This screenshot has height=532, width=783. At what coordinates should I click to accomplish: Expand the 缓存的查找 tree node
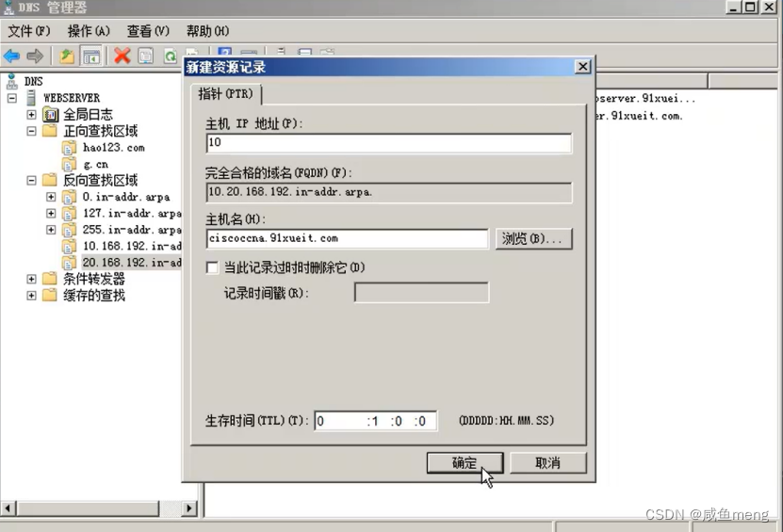(x=31, y=296)
